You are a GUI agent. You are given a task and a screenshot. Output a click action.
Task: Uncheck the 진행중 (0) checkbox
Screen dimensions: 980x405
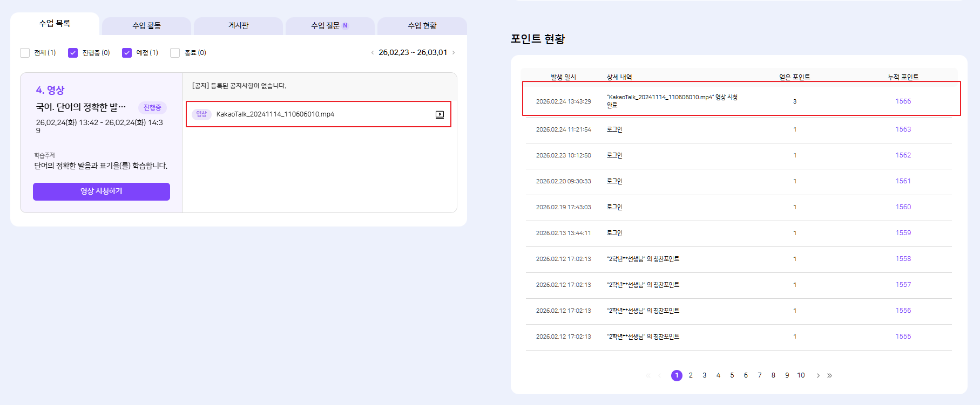73,53
